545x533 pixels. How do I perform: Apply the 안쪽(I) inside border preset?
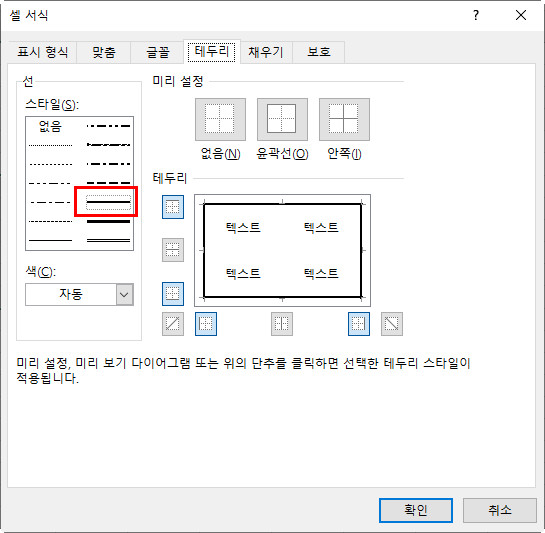tap(344, 119)
